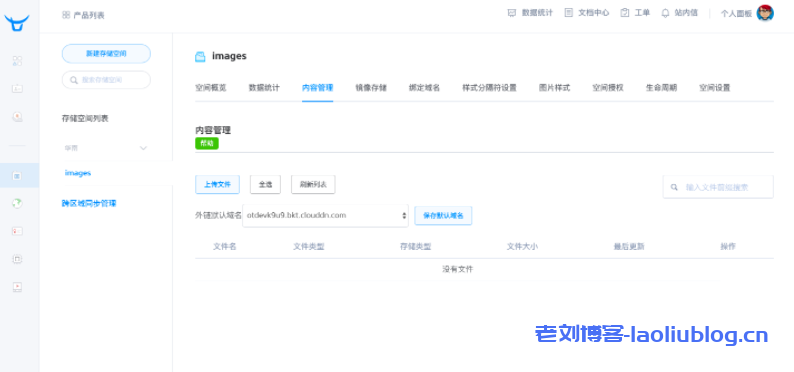Click the magnifier in bucket search box
Image resolution: width=794 pixels, height=372 pixels.
pos(74,80)
